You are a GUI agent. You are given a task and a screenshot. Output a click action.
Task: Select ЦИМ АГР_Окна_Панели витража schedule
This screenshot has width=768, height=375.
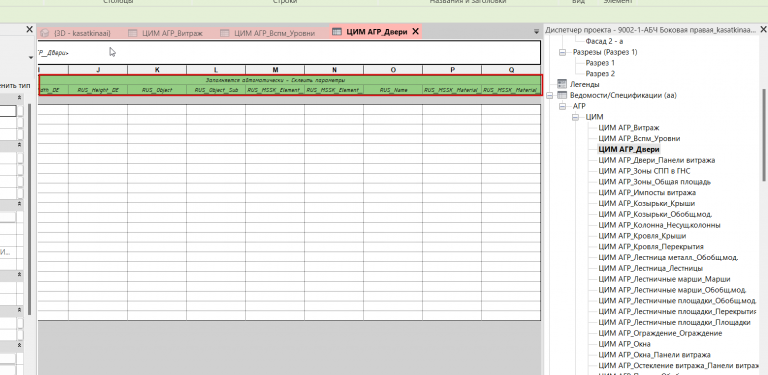[654, 354]
